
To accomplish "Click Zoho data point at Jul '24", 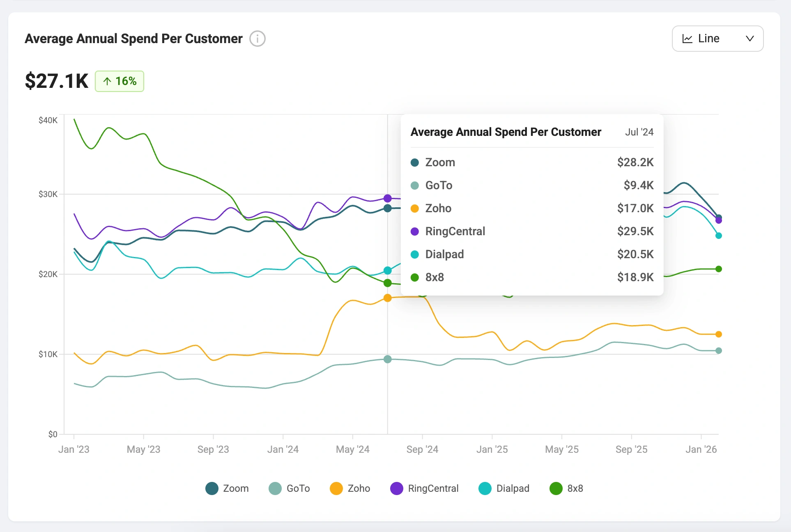I will [x=387, y=298].
